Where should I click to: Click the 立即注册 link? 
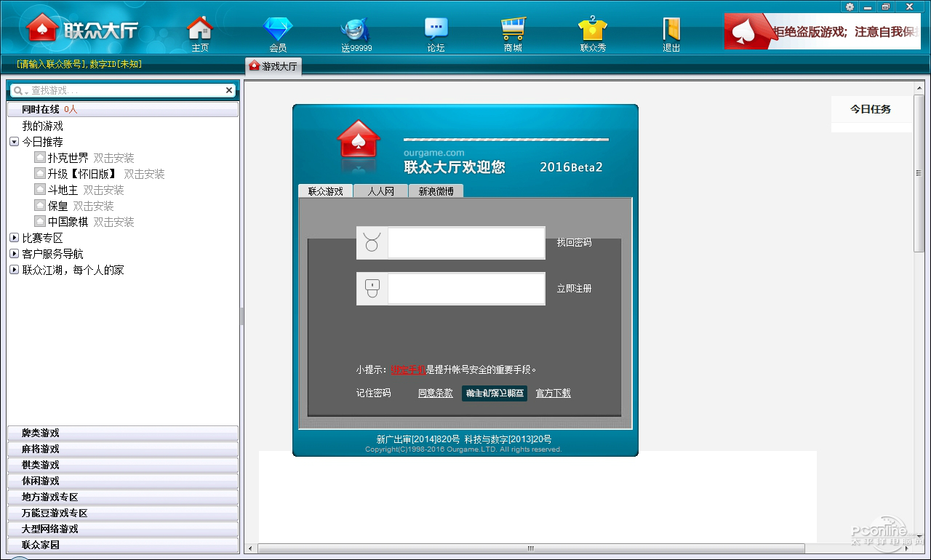click(574, 289)
